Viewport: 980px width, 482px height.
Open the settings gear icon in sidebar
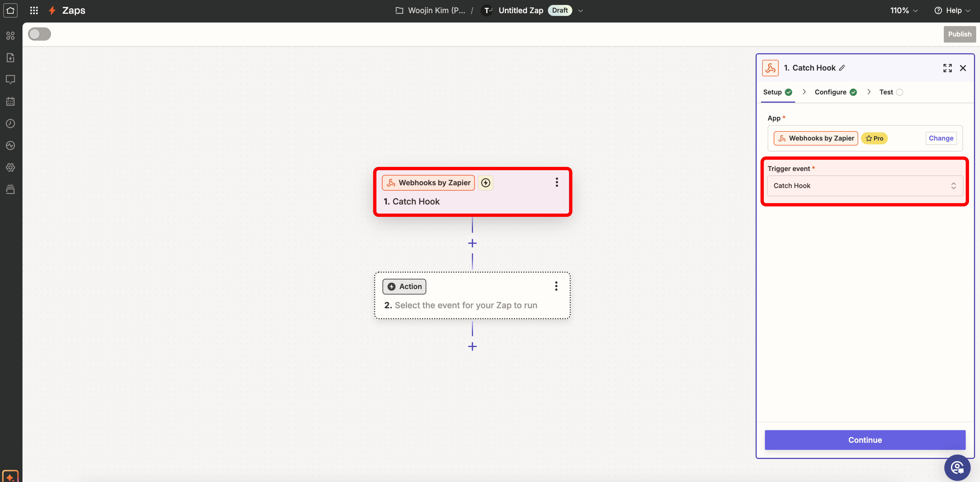(x=10, y=167)
